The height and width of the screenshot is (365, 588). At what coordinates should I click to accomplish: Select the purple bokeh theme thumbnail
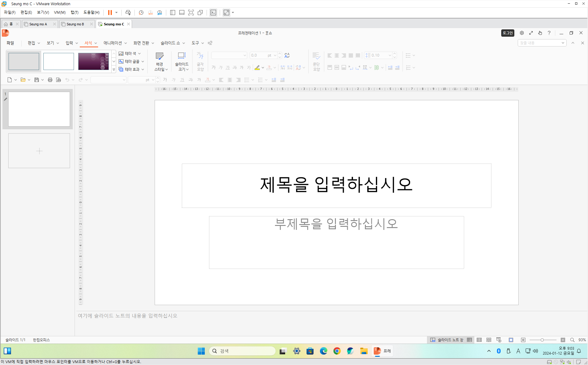click(94, 61)
